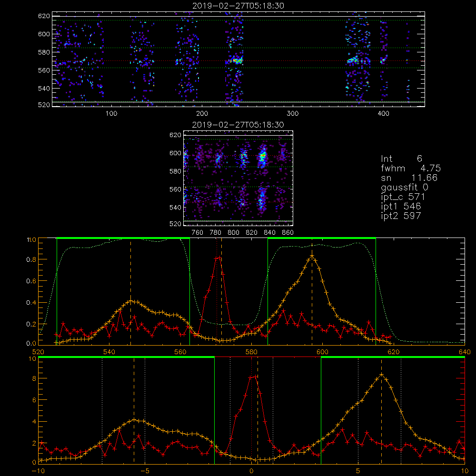
Task: Click x-axis label 780 under middle image
Action: pos(216,233)
